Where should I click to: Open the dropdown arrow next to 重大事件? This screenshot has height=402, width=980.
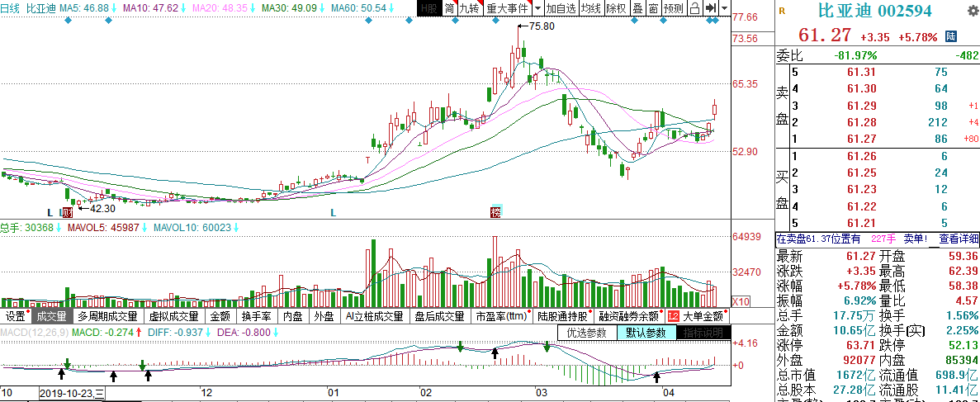pyautogui.click(x=537, y=8)
